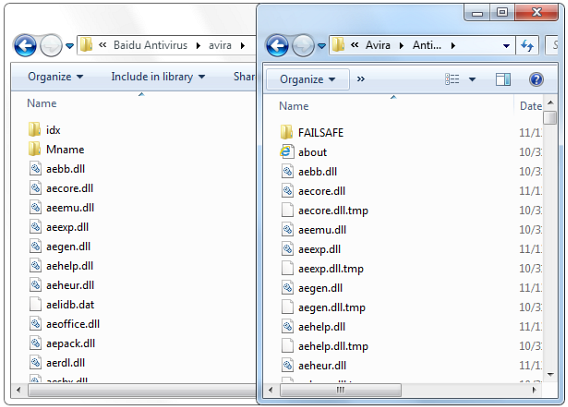Select the idx folder
568x407 pixels.
click(44, 130)
